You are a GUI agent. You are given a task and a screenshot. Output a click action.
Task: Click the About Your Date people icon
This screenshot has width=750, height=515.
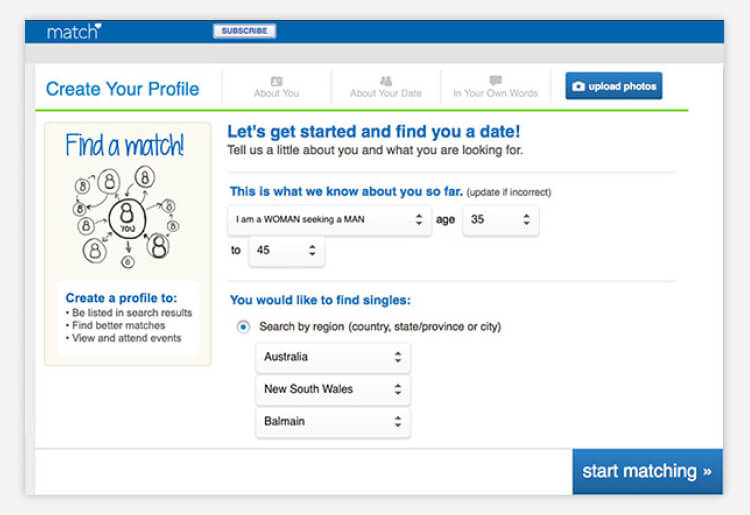pyautogui.click(x=386, y=81)
